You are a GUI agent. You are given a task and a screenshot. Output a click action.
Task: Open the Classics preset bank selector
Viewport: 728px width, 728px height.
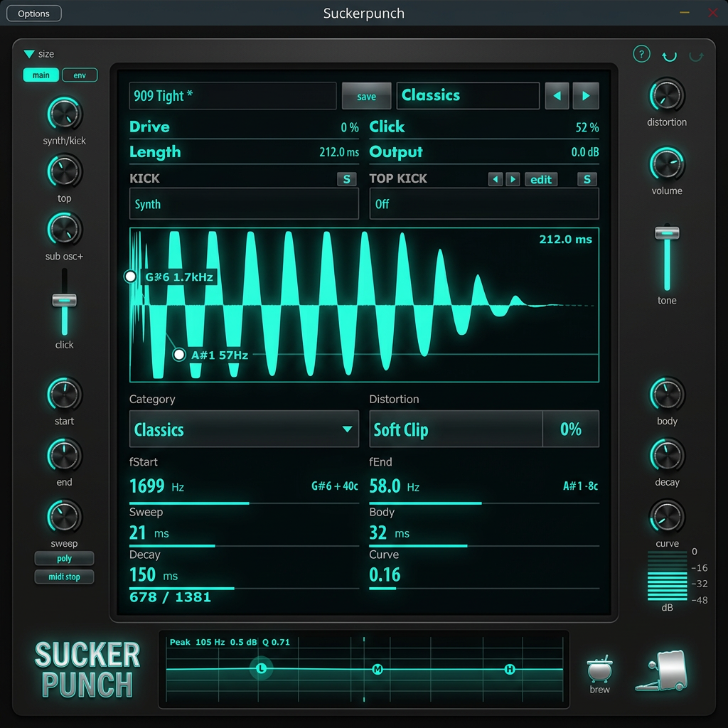click(x=468, y=96)
